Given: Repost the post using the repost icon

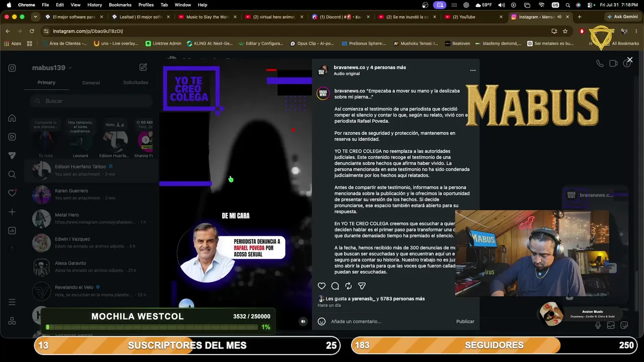Looking at the screenshot, I should tap(348, 286).
